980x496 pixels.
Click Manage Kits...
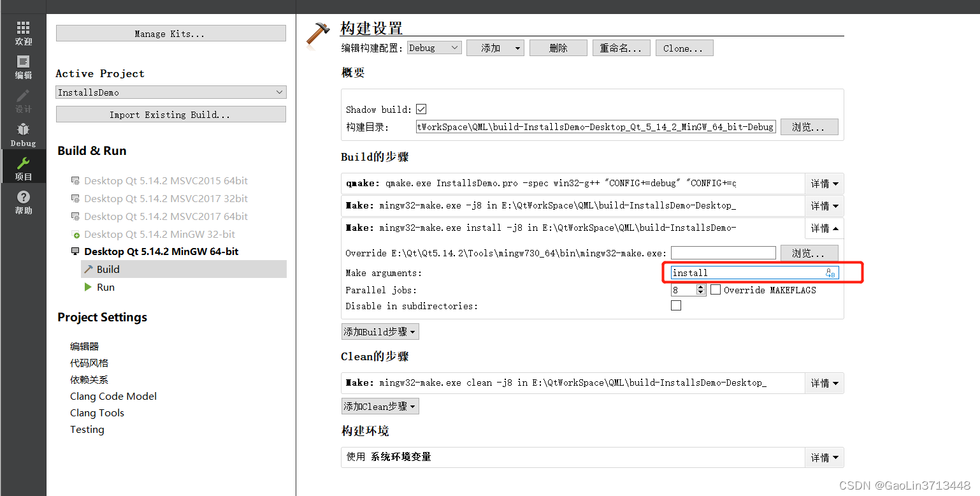pos(170,33)
